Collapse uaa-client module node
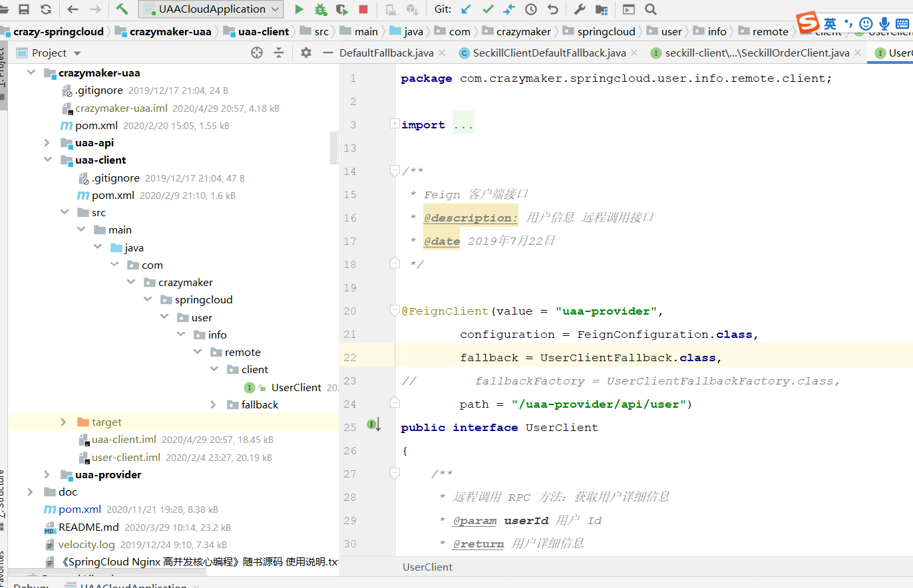913x588 pixels. pyautogui.click(x=47, y=160)
